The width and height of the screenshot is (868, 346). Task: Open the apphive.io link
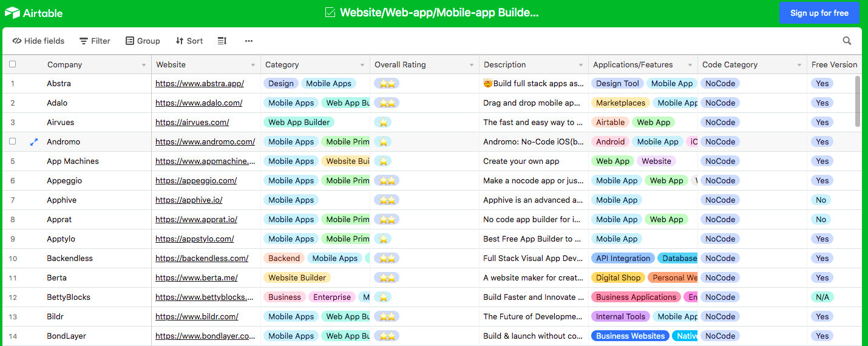click(x=189, y=200)
